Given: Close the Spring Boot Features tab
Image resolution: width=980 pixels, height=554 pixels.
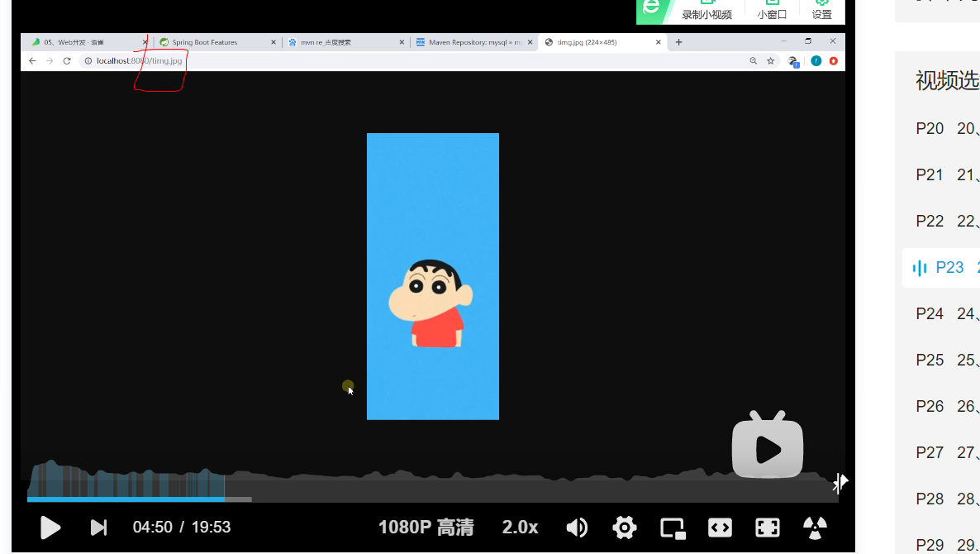Looking at the screenshot, I should (x=274, y=42).
